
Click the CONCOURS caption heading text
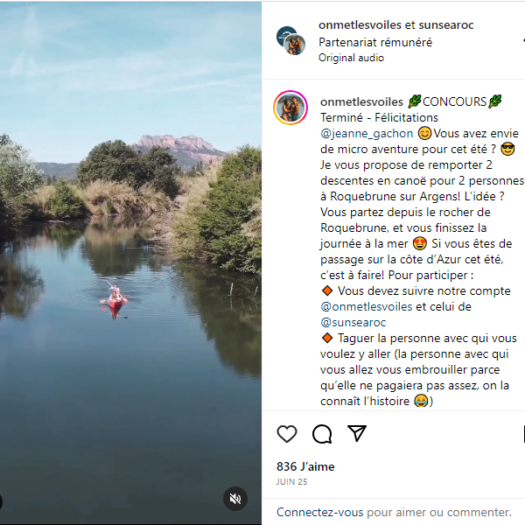(x=454, y=102)
